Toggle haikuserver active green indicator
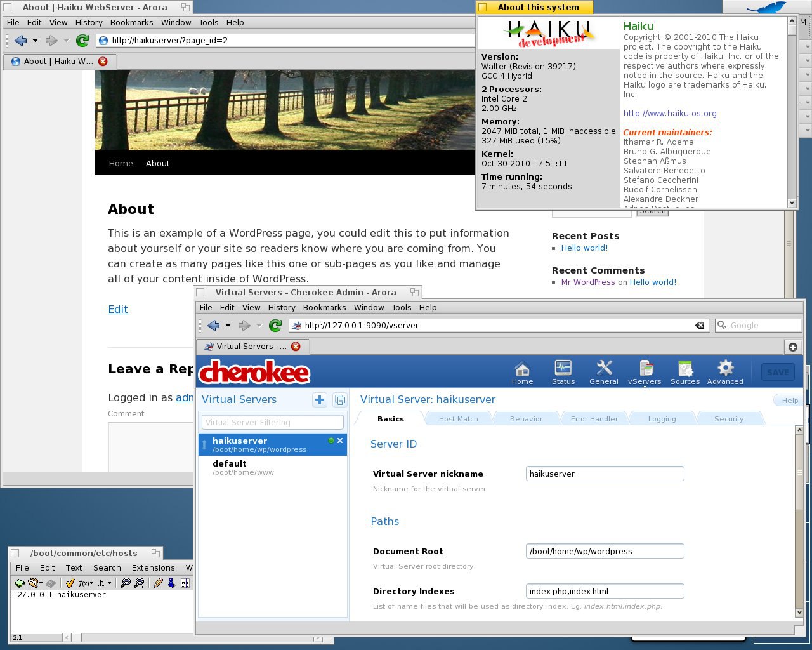The height and width of the screenshot is (650, 812). click(331, 441)
